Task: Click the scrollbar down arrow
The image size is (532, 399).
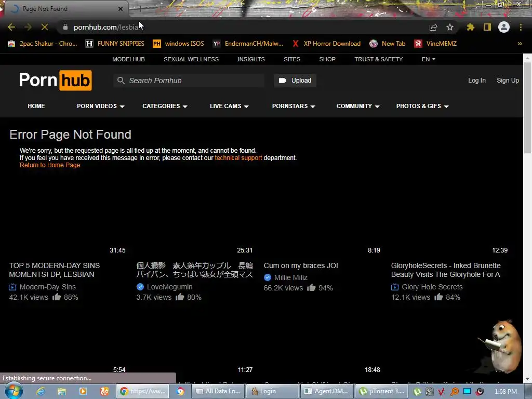Action: tap(527, 379)
